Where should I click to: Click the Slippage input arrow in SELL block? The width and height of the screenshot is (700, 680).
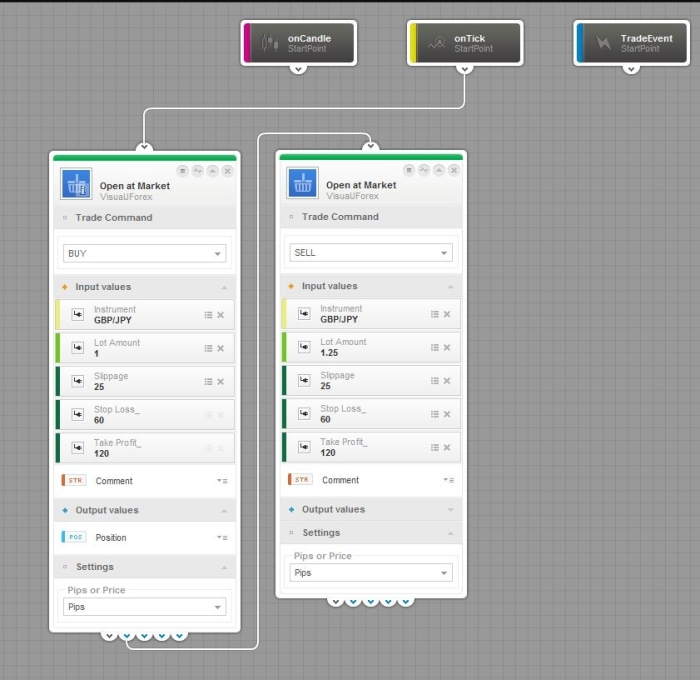tap(304, 380)
